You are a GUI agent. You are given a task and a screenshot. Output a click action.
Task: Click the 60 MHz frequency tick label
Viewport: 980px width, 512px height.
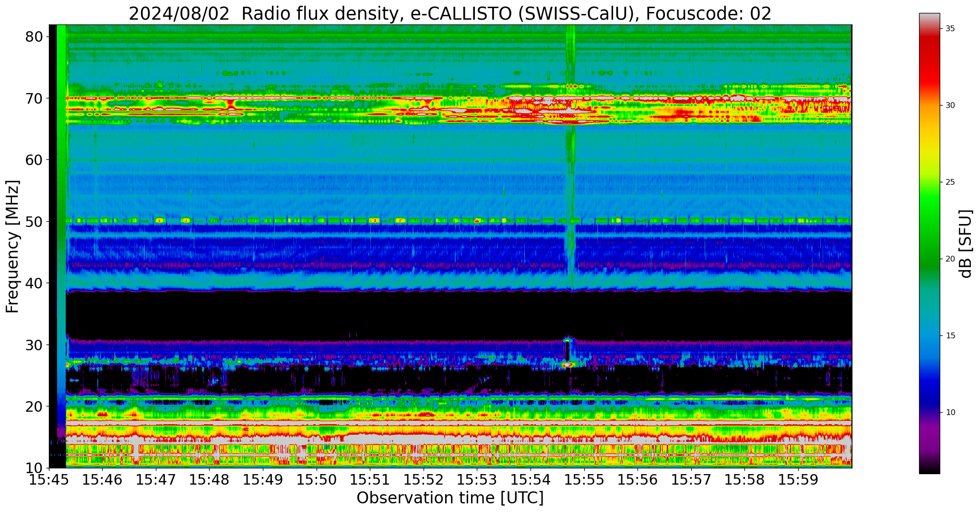pos(35,160)
